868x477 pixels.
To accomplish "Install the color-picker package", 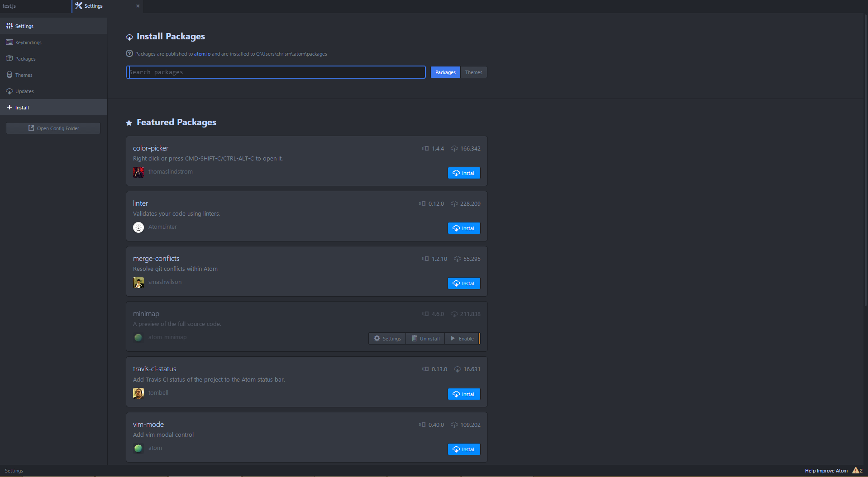I will click(x=463, y=173).
